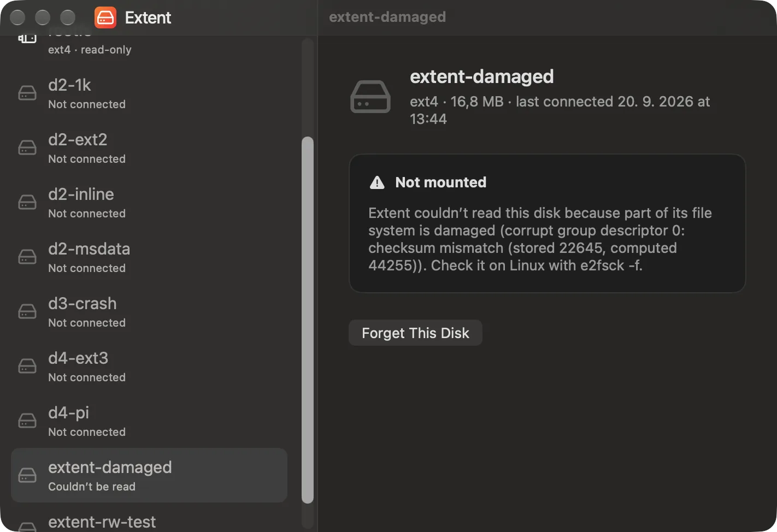Click the extent-damaged window title
777x532 pixels.
point(387,17)
